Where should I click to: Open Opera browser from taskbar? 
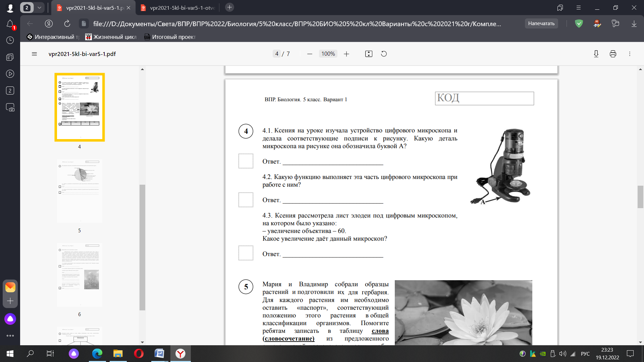(139, 354)
